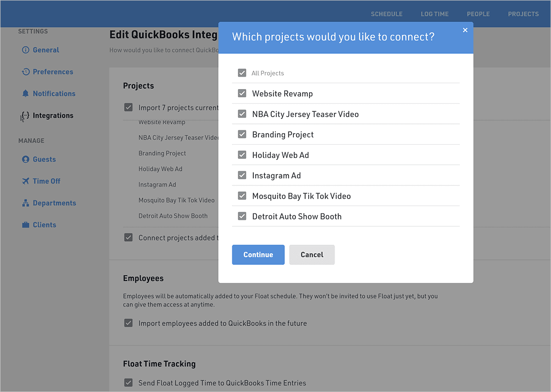
Task: Click the General info icon in sidebar
Action: pos(26,50)
